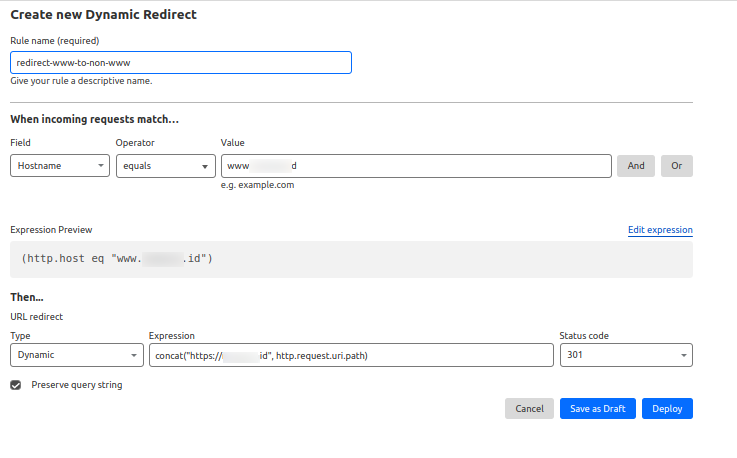Add an And condition
Screen dimensions: 737x458
636,166
